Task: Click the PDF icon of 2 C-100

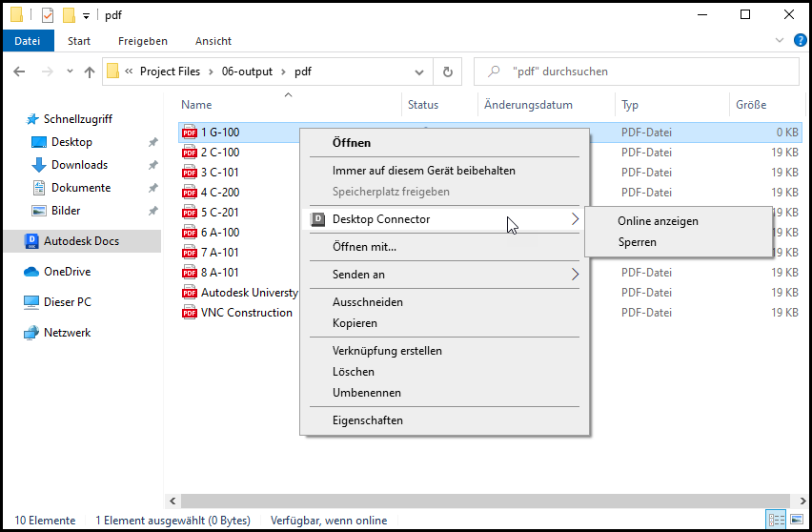Action: click(x=189, y=153)
